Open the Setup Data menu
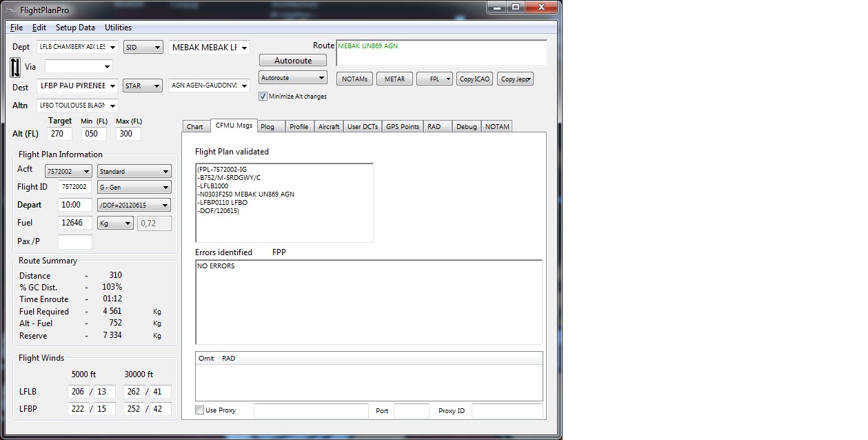The image size is (868, 440). click(75, 28)
